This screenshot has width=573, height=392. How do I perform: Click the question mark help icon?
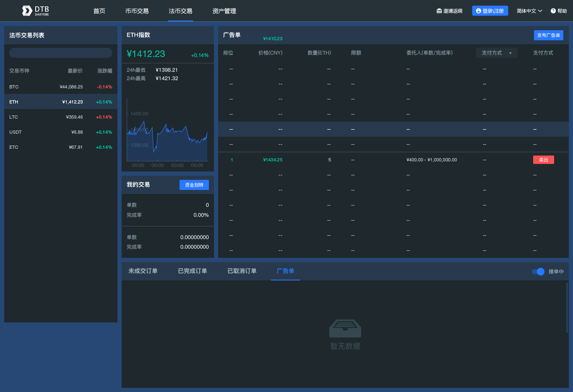[x=553, y=11]
